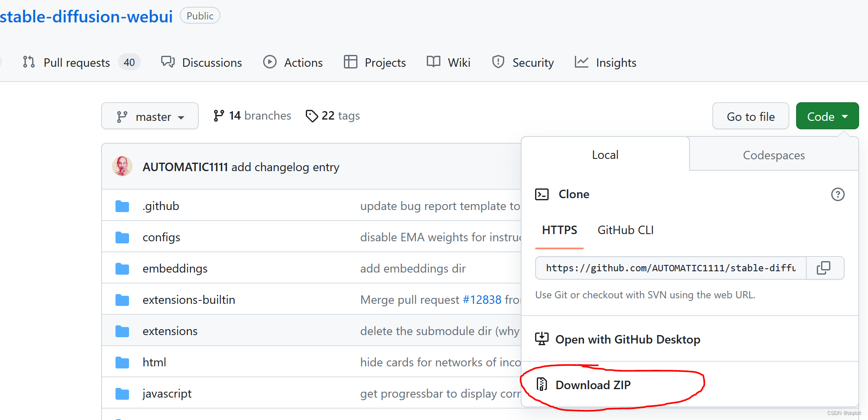
Task: Open the AUTOMATIC1111 author link
Action: click(185, 167)
